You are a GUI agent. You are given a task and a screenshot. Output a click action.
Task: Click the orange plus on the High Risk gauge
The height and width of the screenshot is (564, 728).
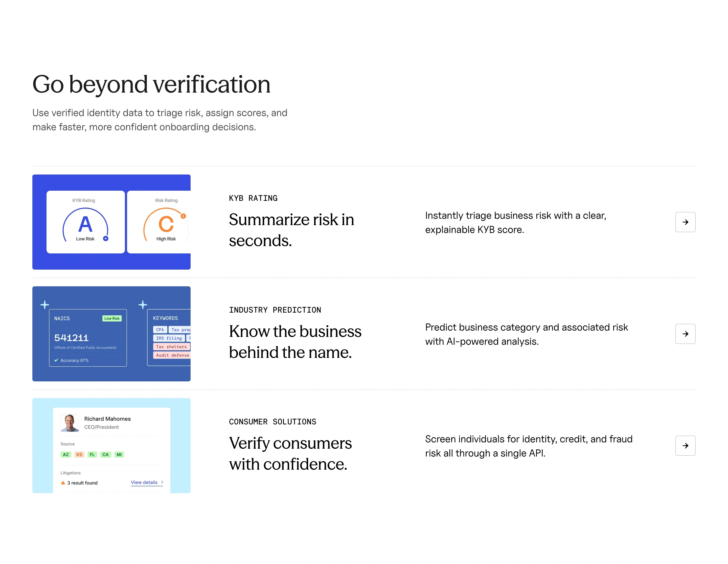click(184, 216)
